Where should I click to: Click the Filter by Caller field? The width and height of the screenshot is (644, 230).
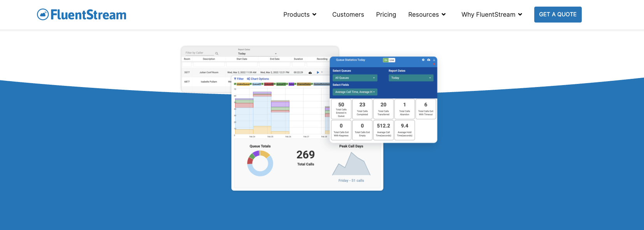[x=199, y=53]
